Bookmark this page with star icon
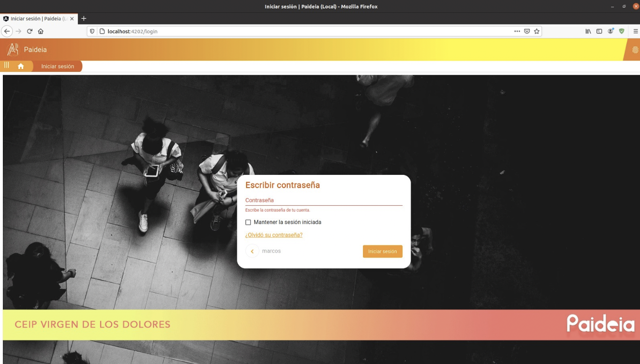This screenshot has height=364, width=640. pyautogui.click(x=537, y=31)
